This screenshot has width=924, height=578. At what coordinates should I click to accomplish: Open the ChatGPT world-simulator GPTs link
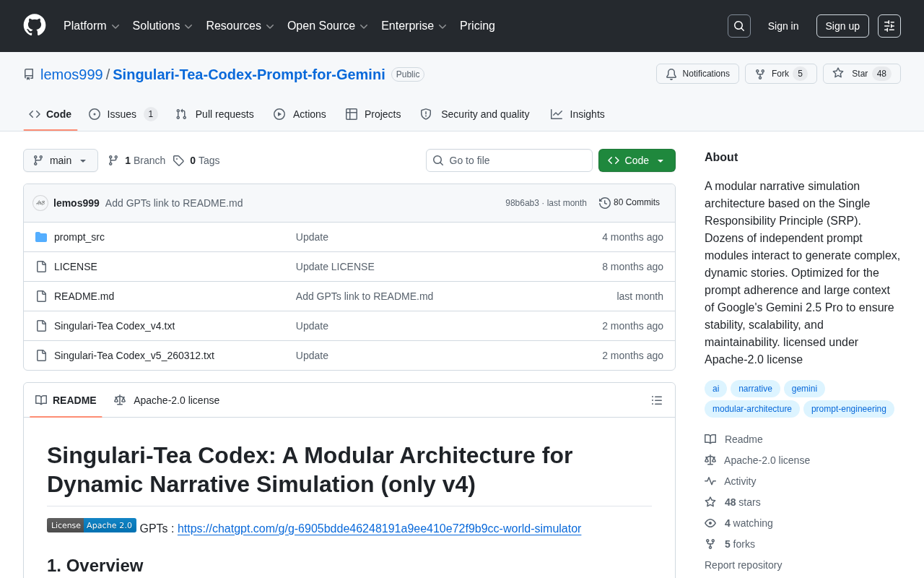pos(379,529)
